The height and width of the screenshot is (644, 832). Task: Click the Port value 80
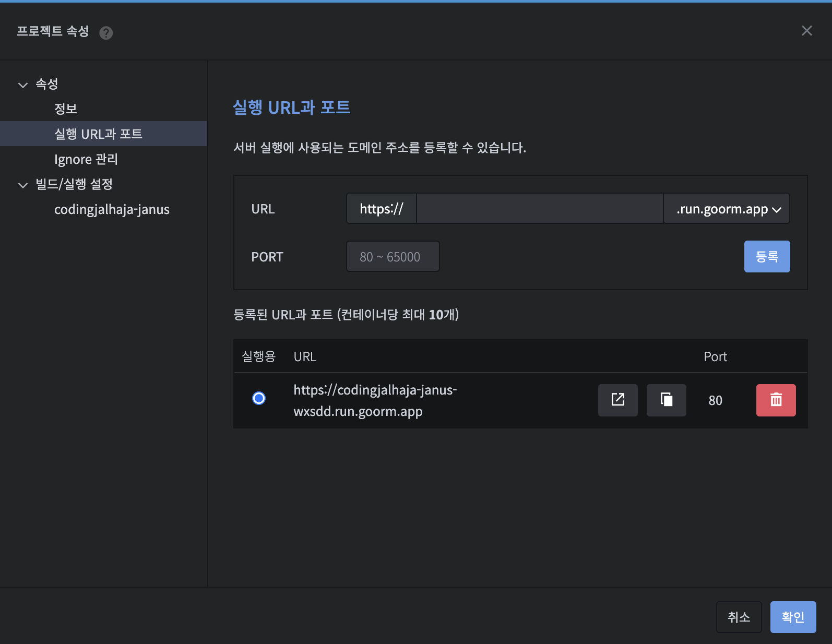click(x=715, y=400)
